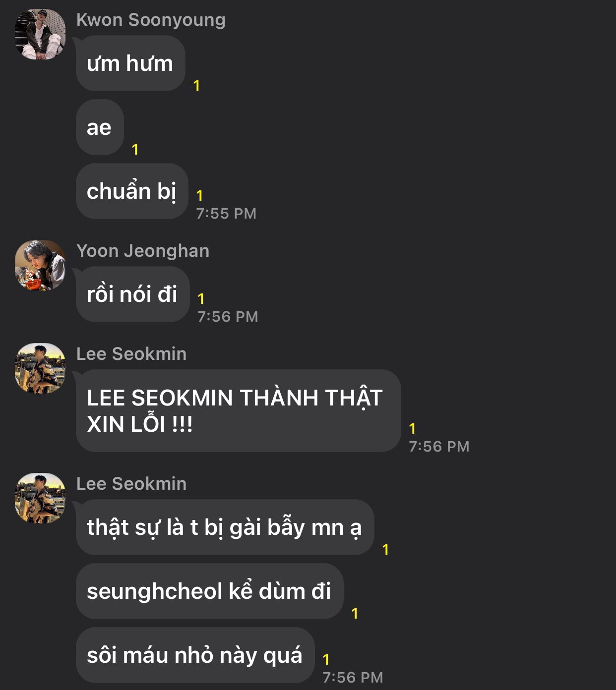Tap the 'LEE SEOKMIN THÀNH THẬT XIN LỖI' message
This screenshot has width=616, height=690.
point(238,410)
